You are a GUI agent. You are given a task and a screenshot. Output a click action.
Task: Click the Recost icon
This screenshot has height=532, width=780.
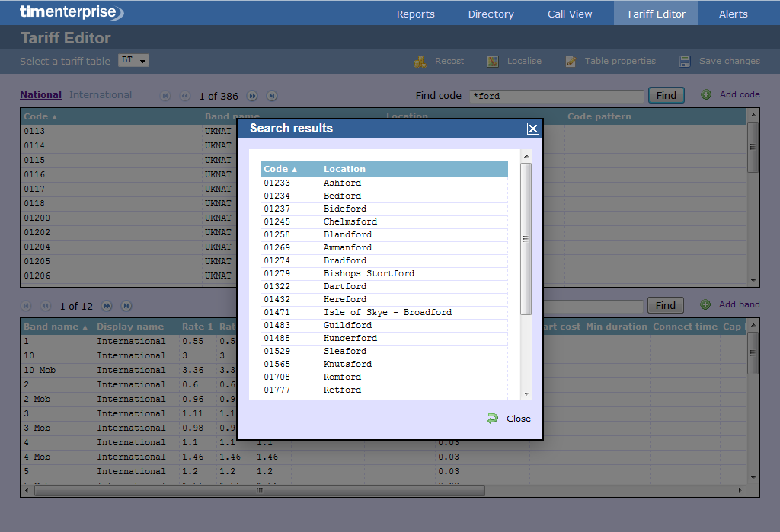[x=420, y=62]
